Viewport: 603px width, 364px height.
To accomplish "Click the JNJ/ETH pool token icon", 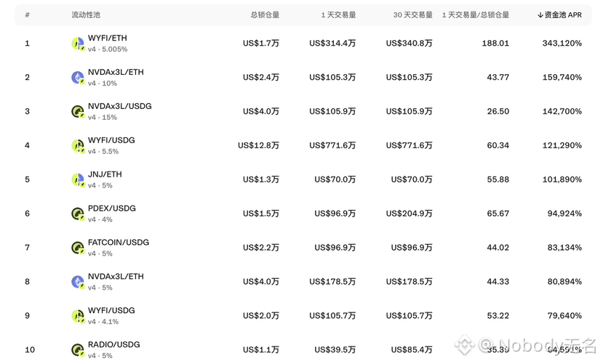I will coord(78,179).
